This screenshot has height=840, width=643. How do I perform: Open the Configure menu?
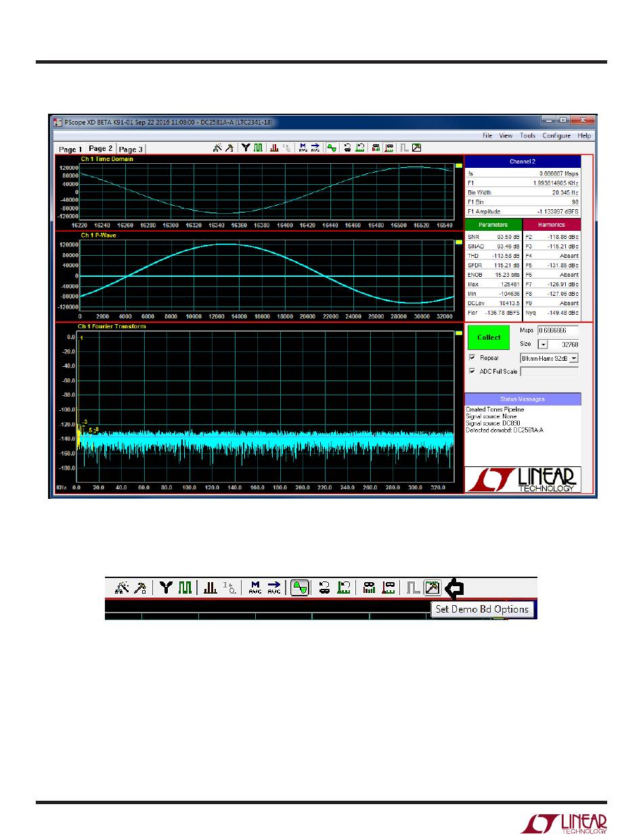pos(556,135)
